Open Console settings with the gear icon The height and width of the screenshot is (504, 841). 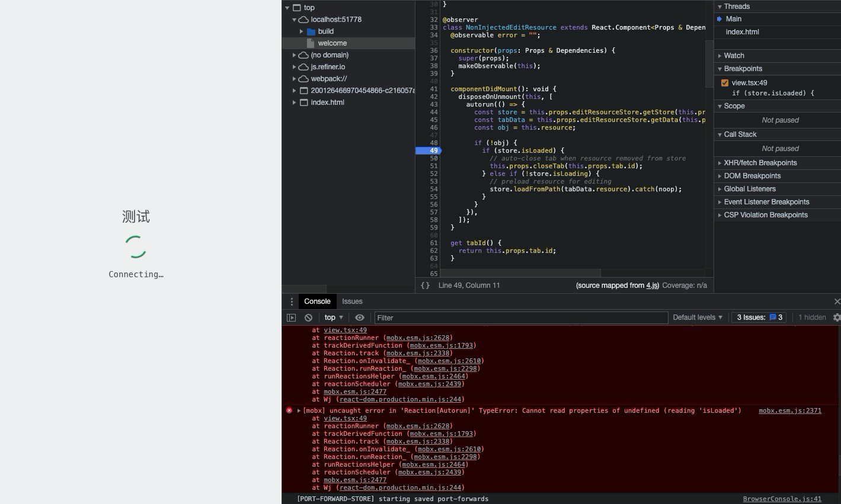837,317
